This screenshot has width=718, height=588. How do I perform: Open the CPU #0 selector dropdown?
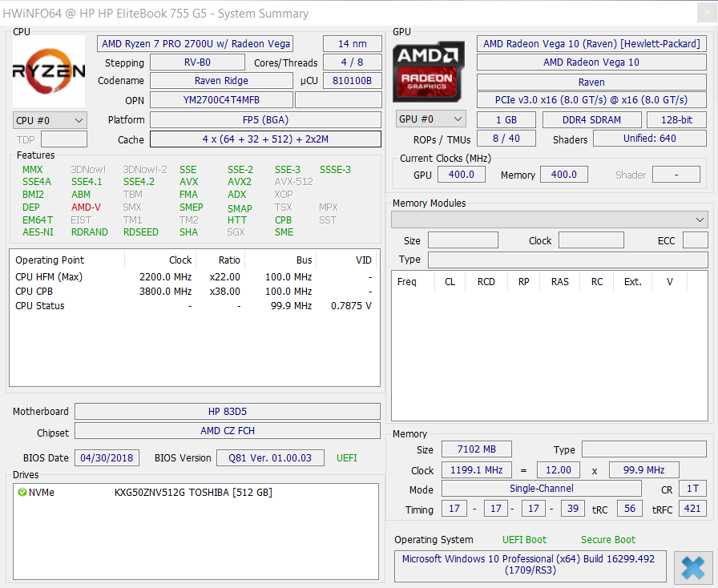point(50,120)
